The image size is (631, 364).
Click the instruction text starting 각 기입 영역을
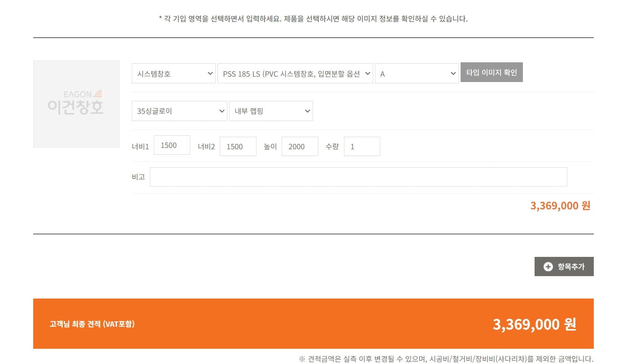click(x=313, y=19)
